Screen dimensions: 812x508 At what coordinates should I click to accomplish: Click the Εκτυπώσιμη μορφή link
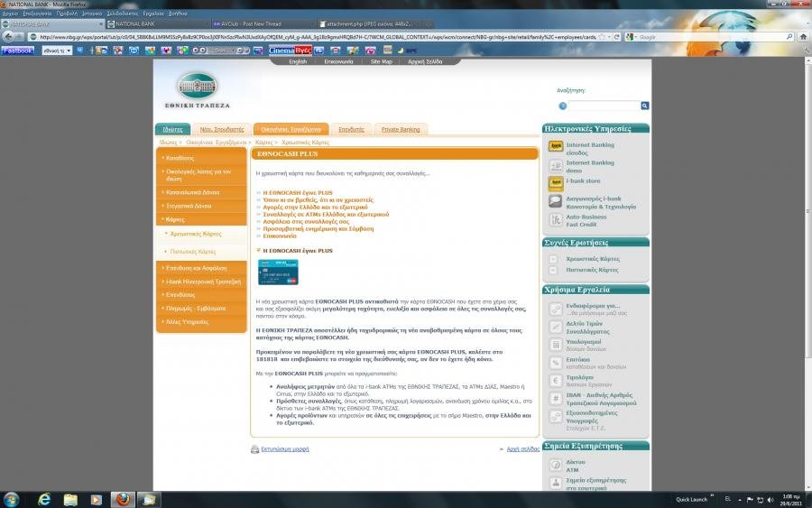(x=285, y=449)
